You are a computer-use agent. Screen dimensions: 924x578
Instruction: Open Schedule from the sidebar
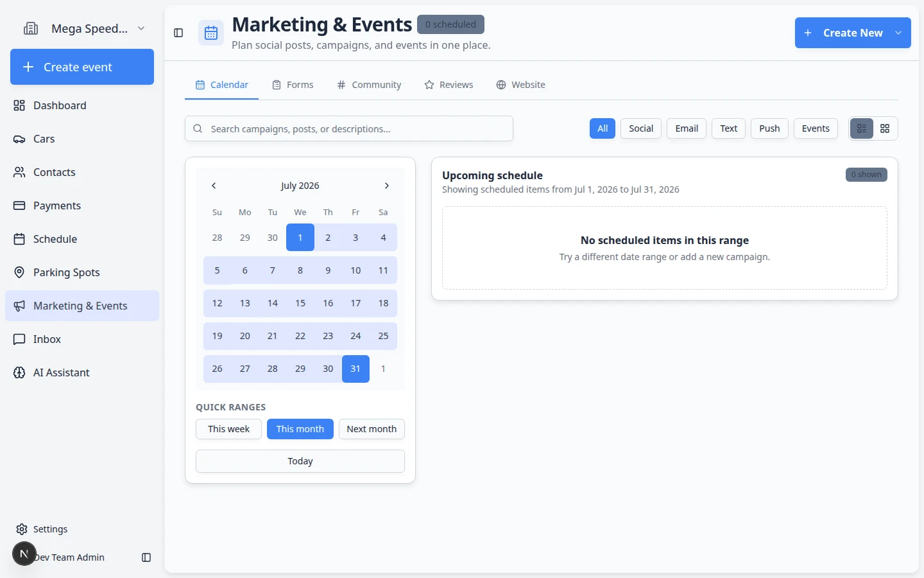click(82, 239)
